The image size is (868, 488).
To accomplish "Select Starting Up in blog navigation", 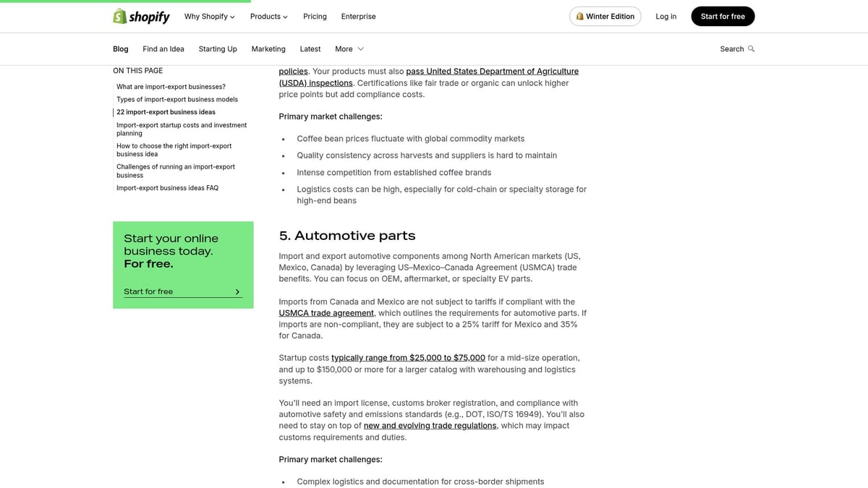I will (217, 48).
